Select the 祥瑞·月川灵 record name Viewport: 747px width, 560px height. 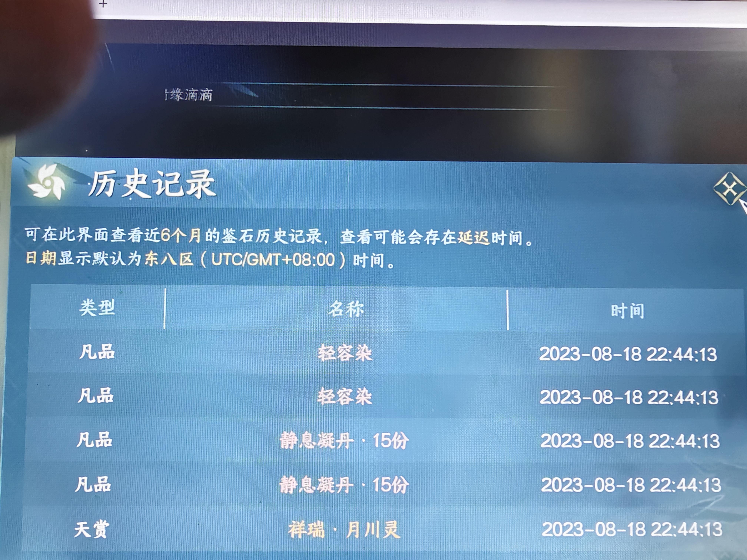[x=344, y=529]
